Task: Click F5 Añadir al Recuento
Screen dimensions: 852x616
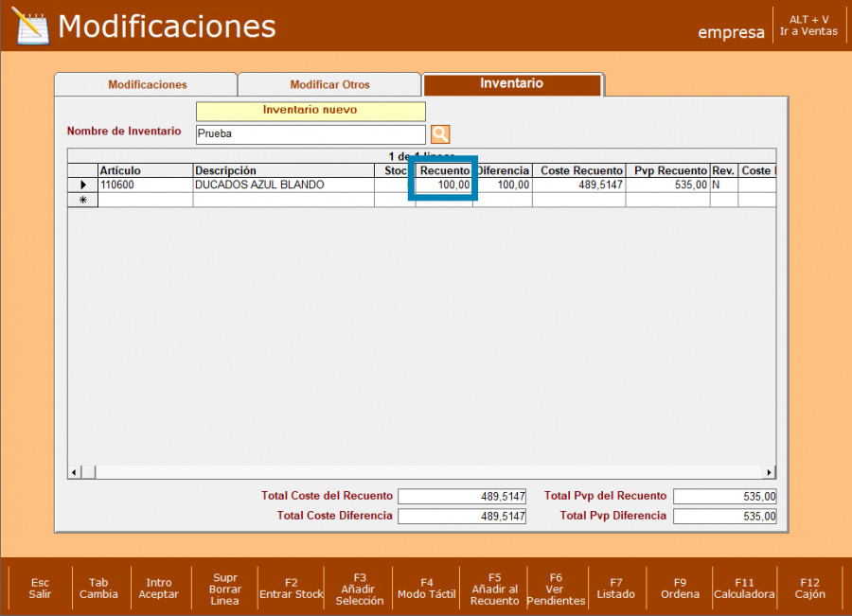Action: click(x=494, y=589)
